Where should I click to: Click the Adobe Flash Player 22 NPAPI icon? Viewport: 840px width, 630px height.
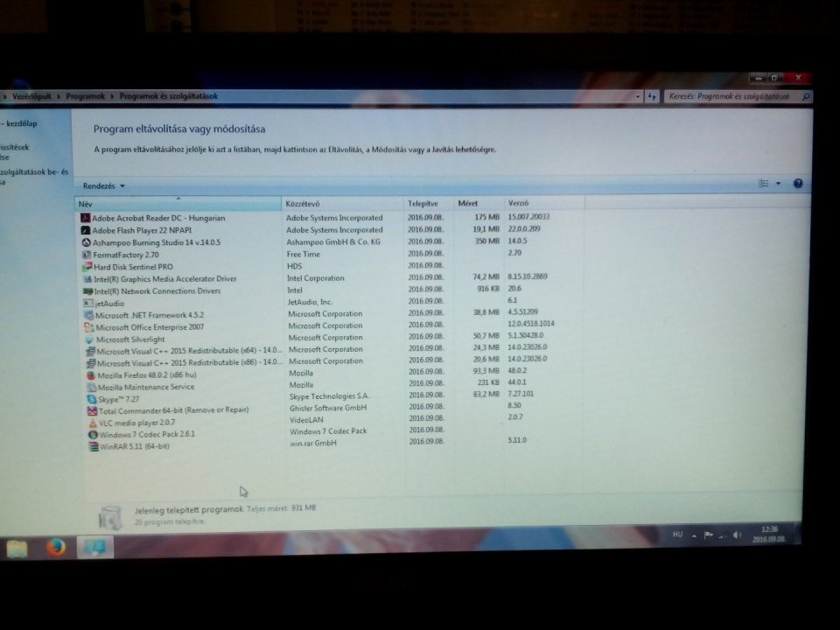(x=85, y=230)
